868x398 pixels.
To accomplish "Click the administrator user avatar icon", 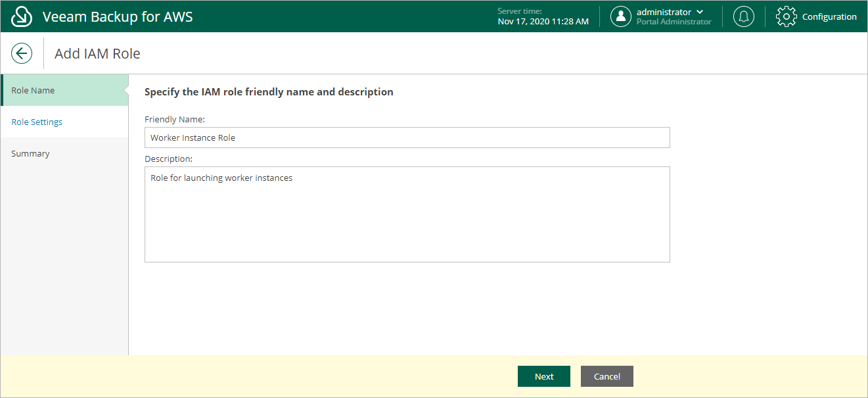I will pos(621,16).
